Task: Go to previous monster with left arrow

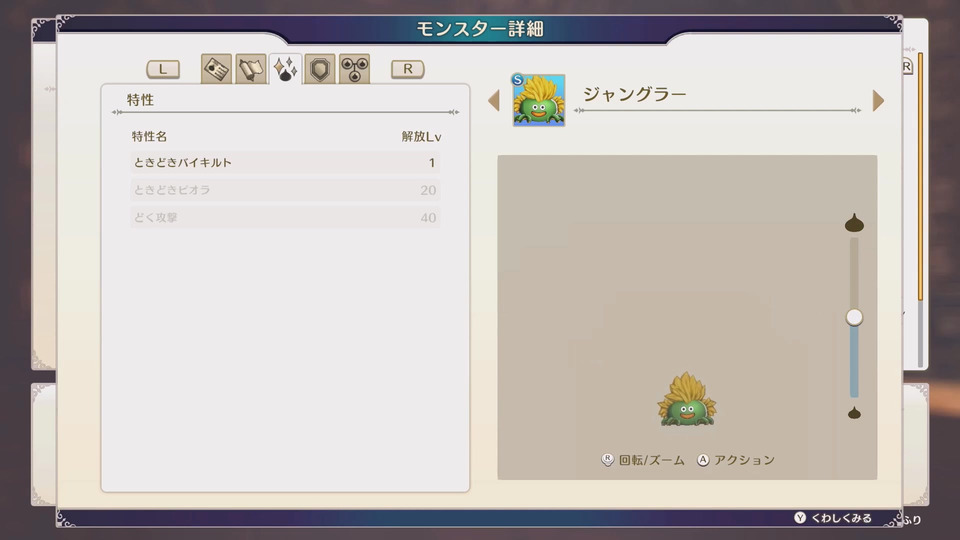Action: pos(494,100)
